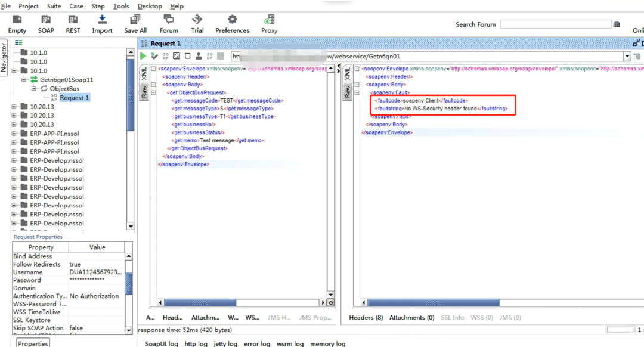Fold soapenv:Envelope in the request XML
Viewport: 644px width, 347px height.
pyautogui.click(x=154, y=69)
